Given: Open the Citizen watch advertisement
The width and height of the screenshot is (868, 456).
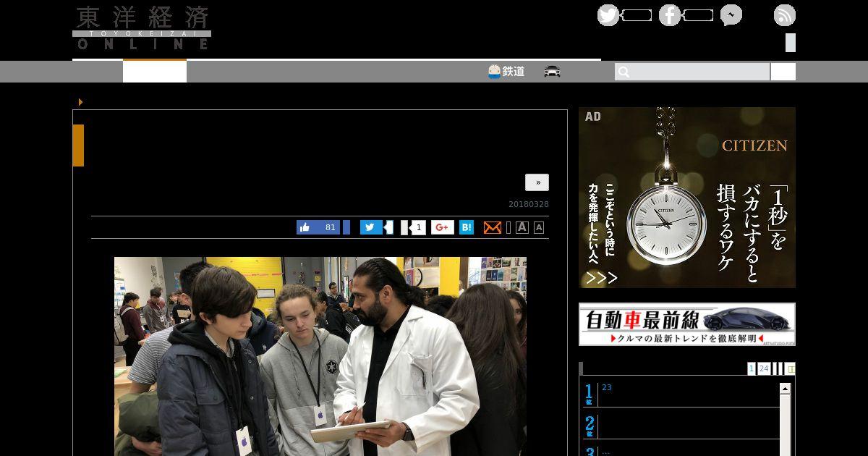Looking at the screenshot, I should click(686, 198).
